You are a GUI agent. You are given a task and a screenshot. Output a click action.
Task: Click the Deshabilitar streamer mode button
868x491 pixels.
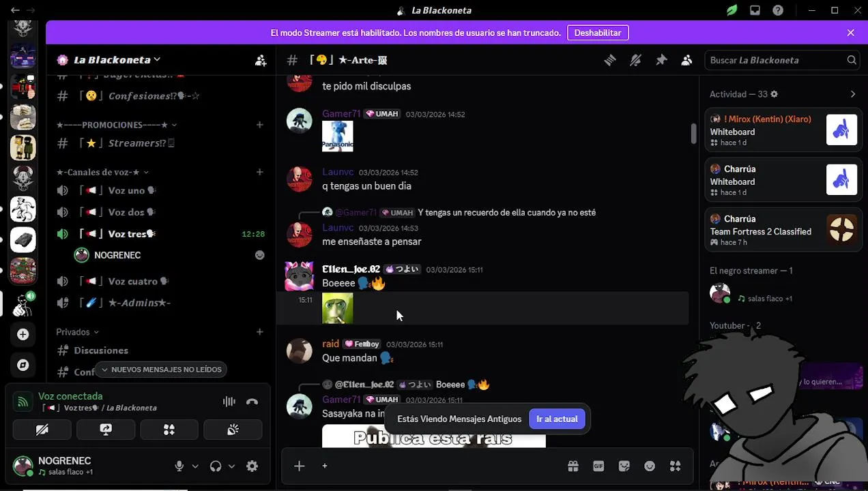point(598,33)
